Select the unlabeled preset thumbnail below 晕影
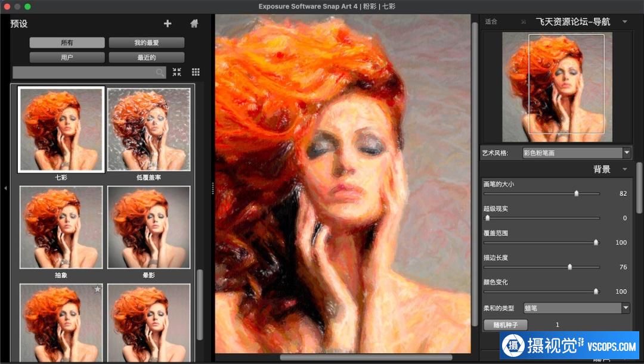Screen dimensions: 644x364 point(148,323)
